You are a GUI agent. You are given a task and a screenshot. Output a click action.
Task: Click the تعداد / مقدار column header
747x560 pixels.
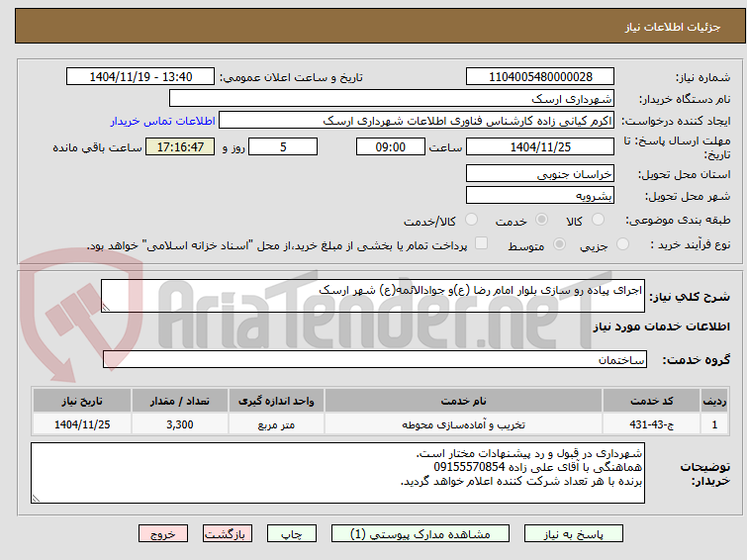[x=180, y=401]
